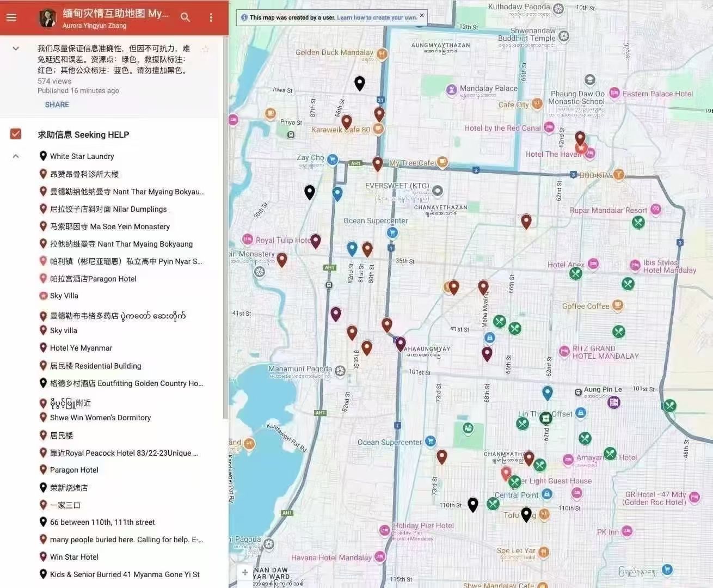Image resolution: width=713 pixels, height=588 pixels.
Task: Click the Ibis Styles Hotel Mandalay icon
Action: click(635, 265)
